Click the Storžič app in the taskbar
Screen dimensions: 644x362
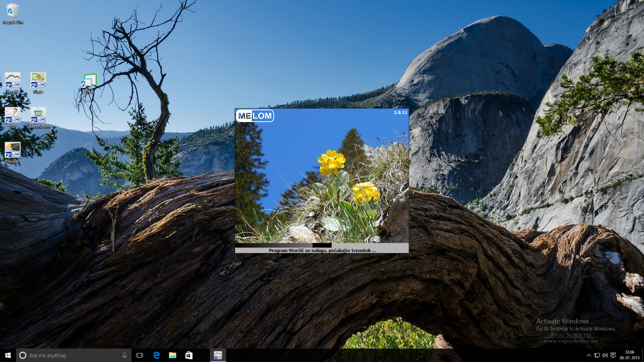217,355
